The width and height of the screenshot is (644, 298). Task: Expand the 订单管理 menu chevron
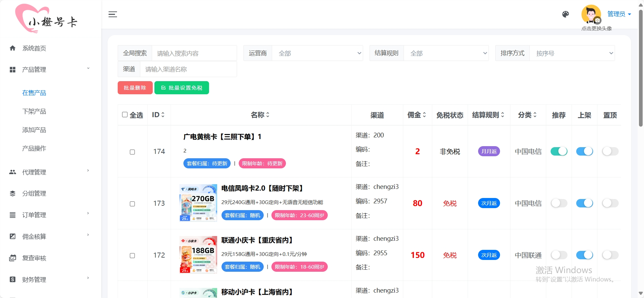(x=88, y=213)
